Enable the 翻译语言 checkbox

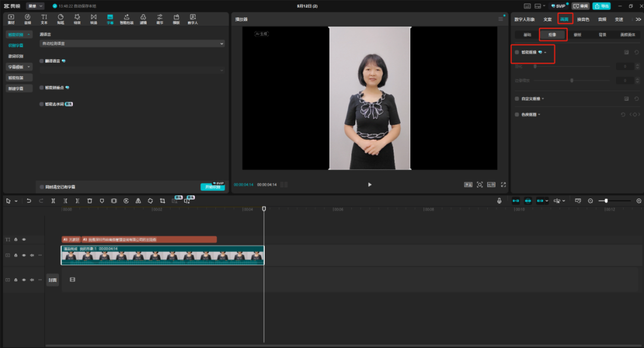click(x=42, y=61)
